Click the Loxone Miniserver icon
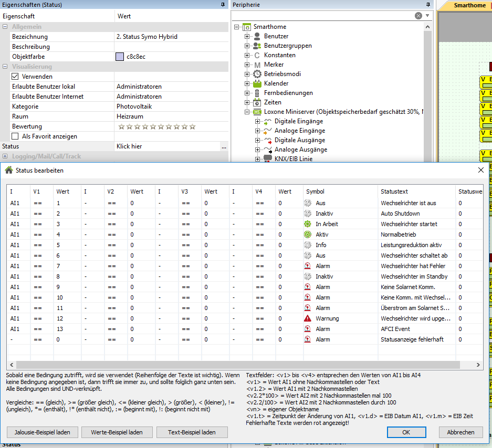The width and height of the screenshot is (492, 448). [257, 112]
